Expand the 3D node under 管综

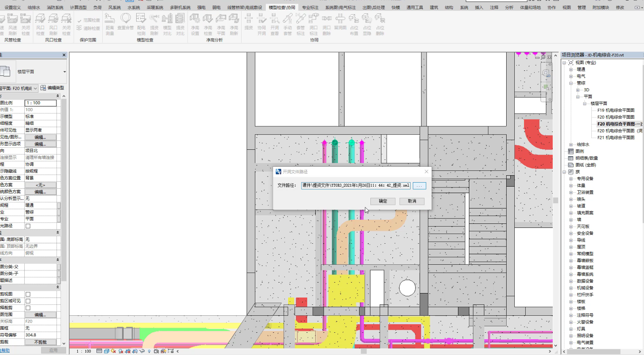click(578, 90)
